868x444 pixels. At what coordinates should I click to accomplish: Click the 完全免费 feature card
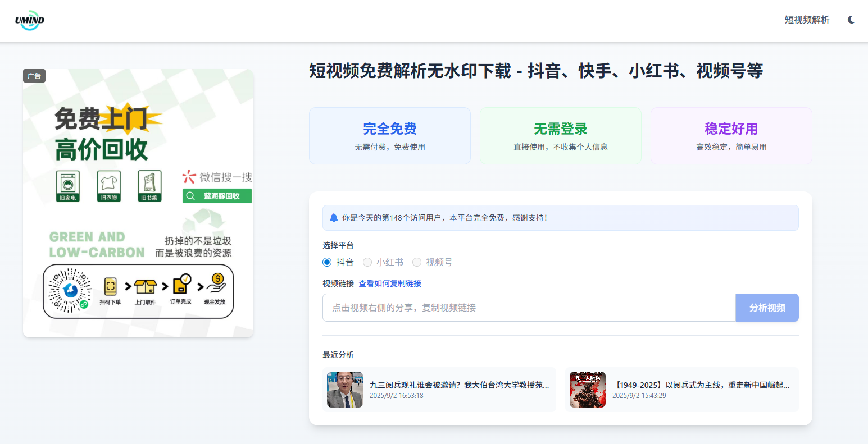pyautogui.click(x=390, y=136)
